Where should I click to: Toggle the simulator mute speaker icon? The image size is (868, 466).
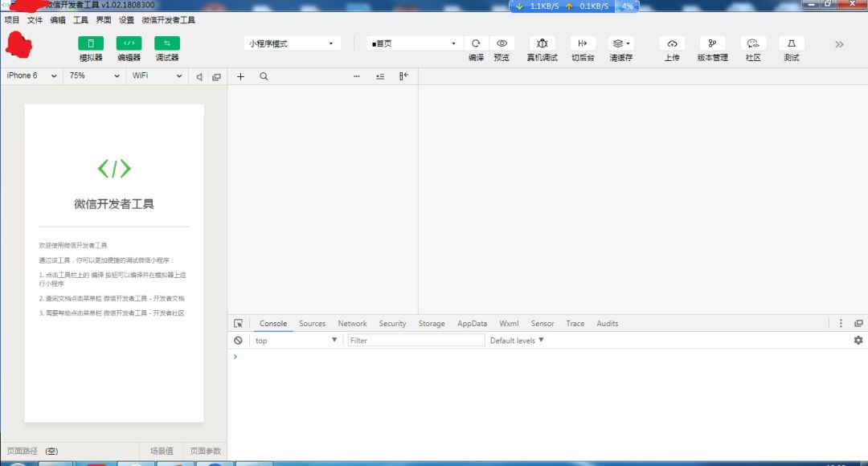click(x=199, y=77)
